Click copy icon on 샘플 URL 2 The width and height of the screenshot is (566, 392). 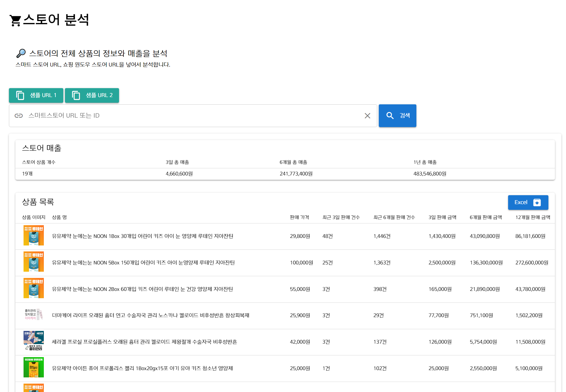(76, 95)
